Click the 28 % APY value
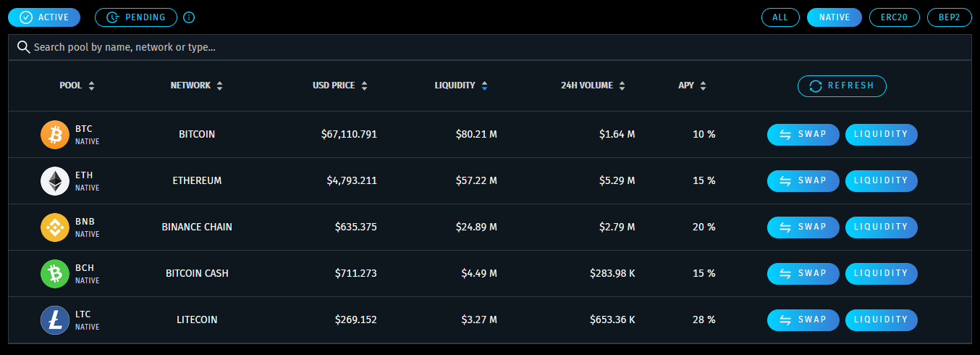The height and width of the screenshot is (355, 980). tap(704, 320)
